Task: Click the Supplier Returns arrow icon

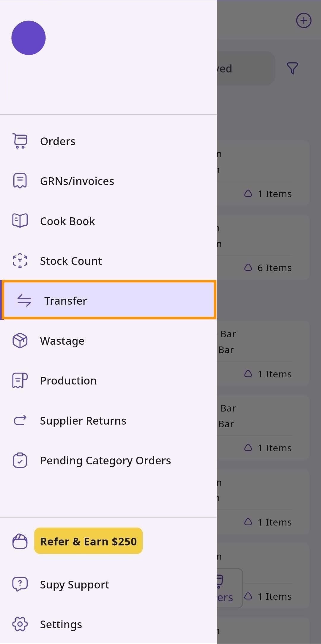Action: click(20, 420)
